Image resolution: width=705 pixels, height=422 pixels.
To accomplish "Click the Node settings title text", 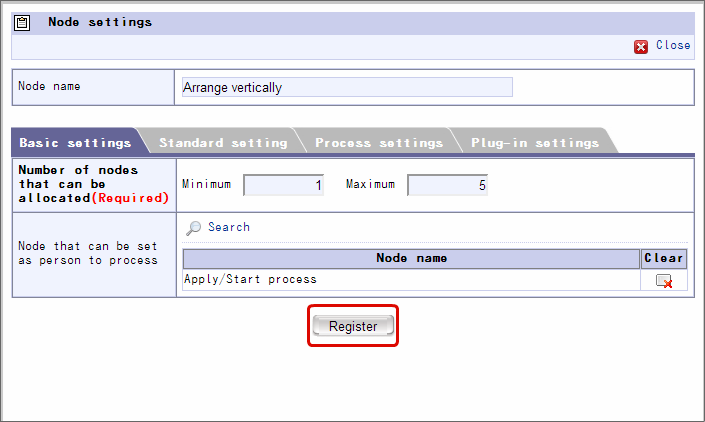I will 100,22.
